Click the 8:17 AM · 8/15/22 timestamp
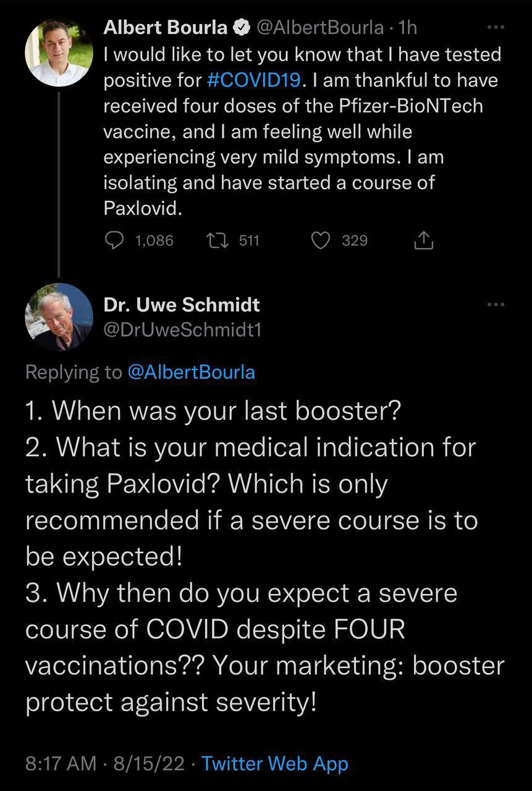 [105, 763]
